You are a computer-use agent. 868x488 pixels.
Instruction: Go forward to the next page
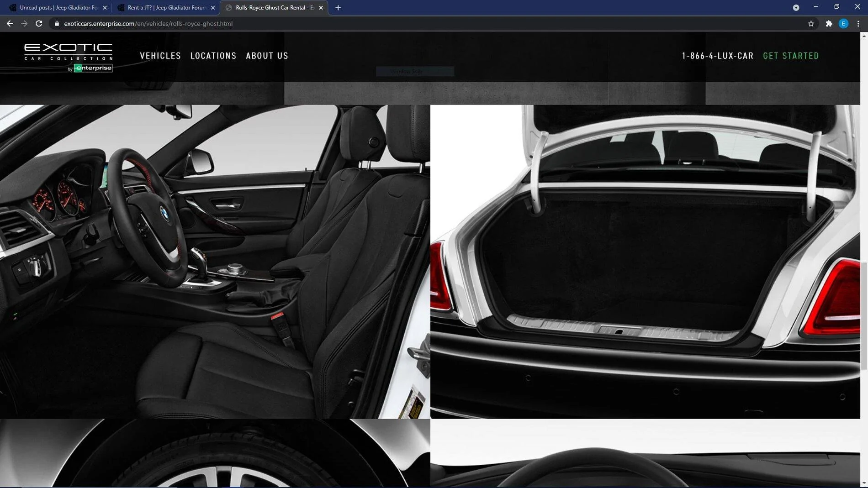pyautogui.click(x=24, y=23)
